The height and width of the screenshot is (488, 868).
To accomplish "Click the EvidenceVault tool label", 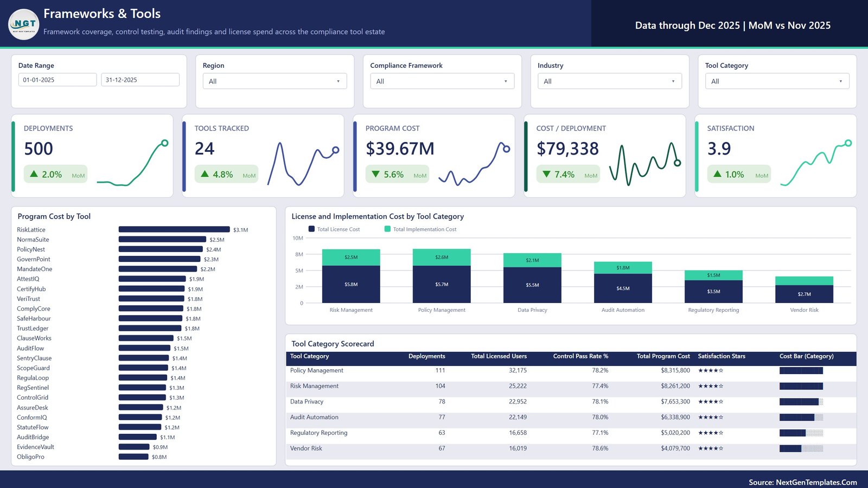I will [35, 447].
